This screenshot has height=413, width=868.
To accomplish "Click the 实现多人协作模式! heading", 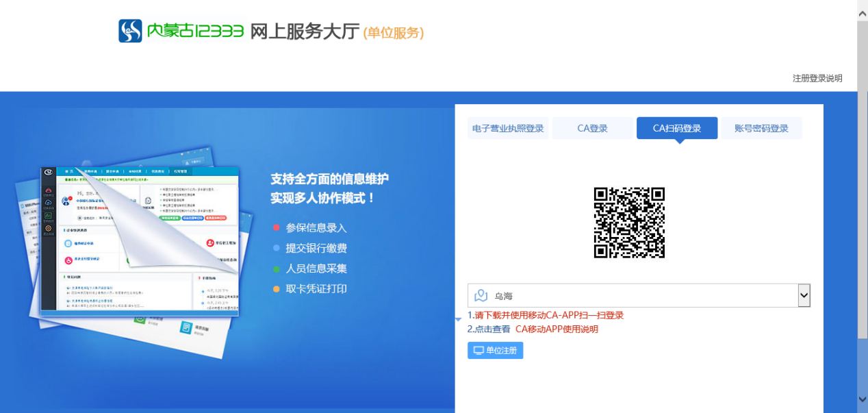I will (323, 199).
